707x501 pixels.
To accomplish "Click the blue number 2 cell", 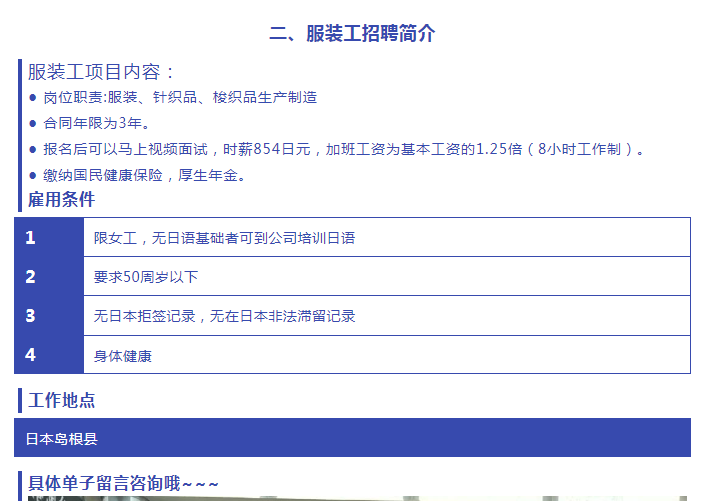I will (x=49, y=276).
